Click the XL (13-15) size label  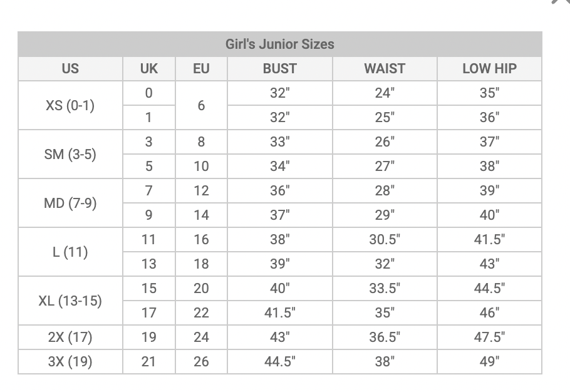(70, 301)
